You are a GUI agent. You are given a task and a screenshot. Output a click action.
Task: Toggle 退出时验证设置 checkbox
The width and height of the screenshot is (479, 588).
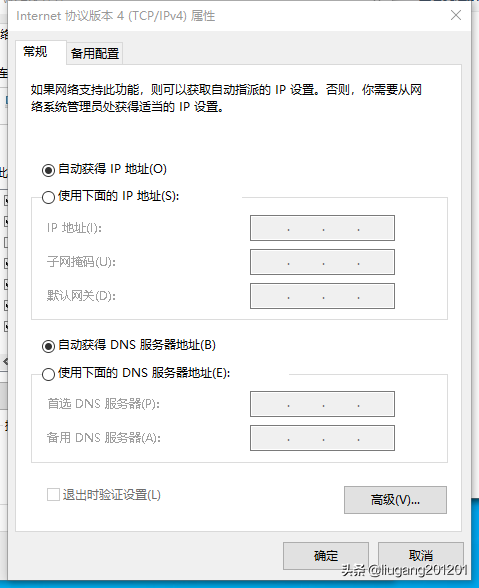[53, 495]
